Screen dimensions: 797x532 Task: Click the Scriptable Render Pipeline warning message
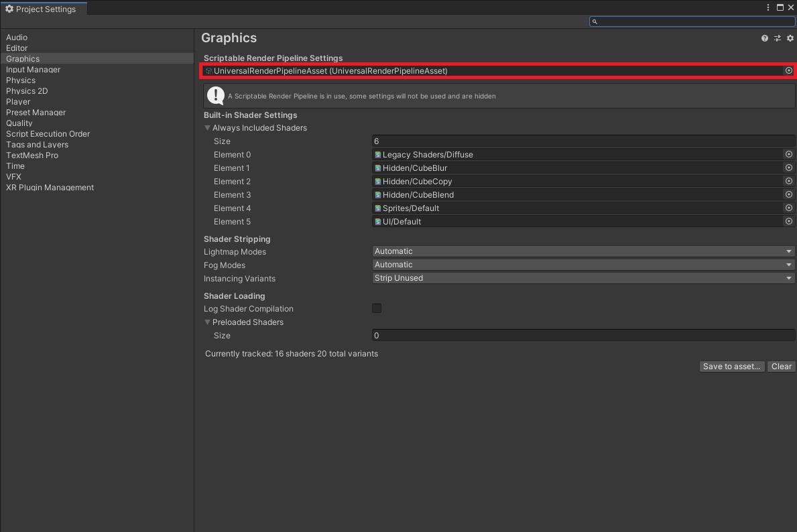coord(499,96)
